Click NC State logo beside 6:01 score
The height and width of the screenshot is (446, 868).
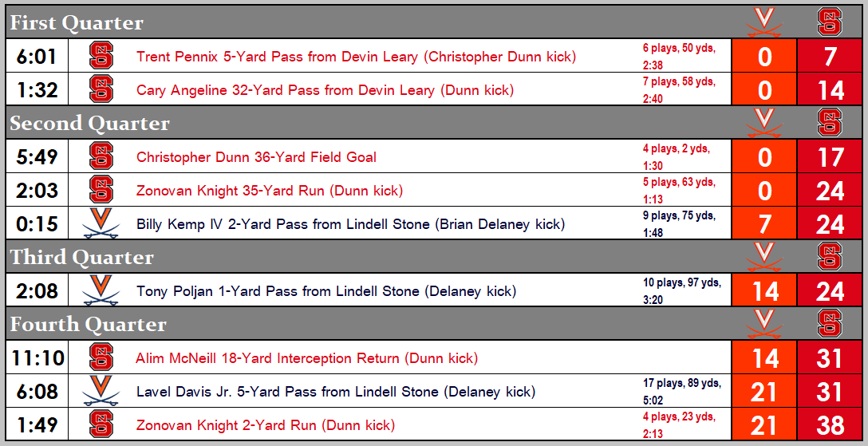[x=101, y=56]
